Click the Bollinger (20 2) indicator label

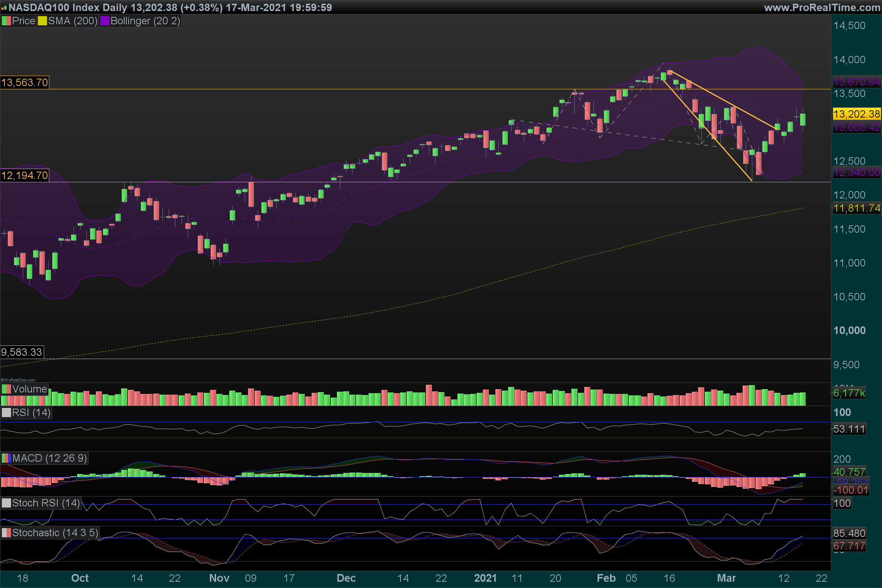point(145,21)
